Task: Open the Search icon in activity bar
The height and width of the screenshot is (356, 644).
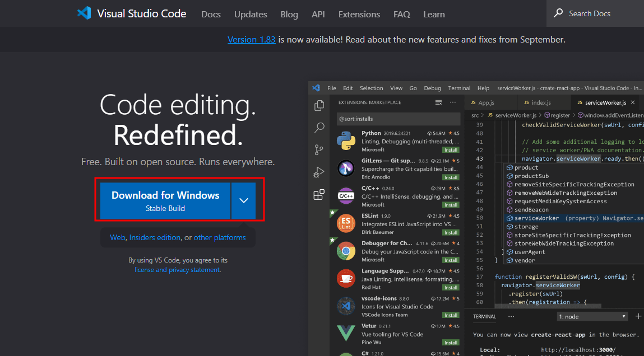Action: coord(319,128)
